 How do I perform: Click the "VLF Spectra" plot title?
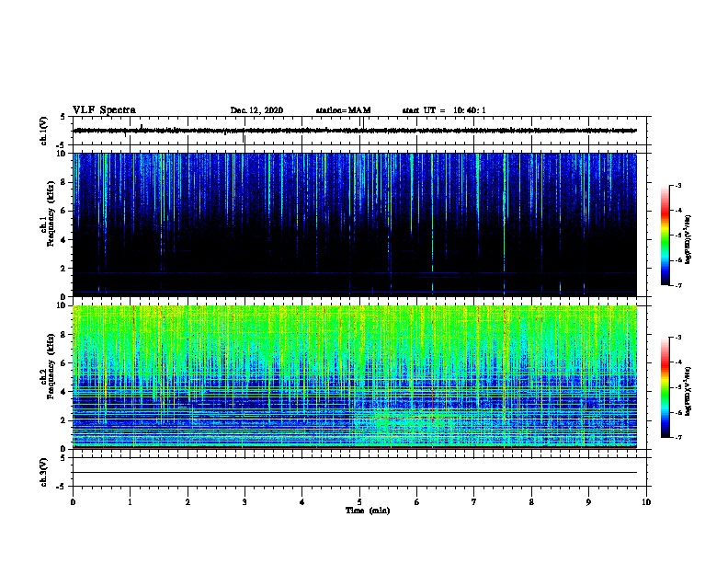104,110
